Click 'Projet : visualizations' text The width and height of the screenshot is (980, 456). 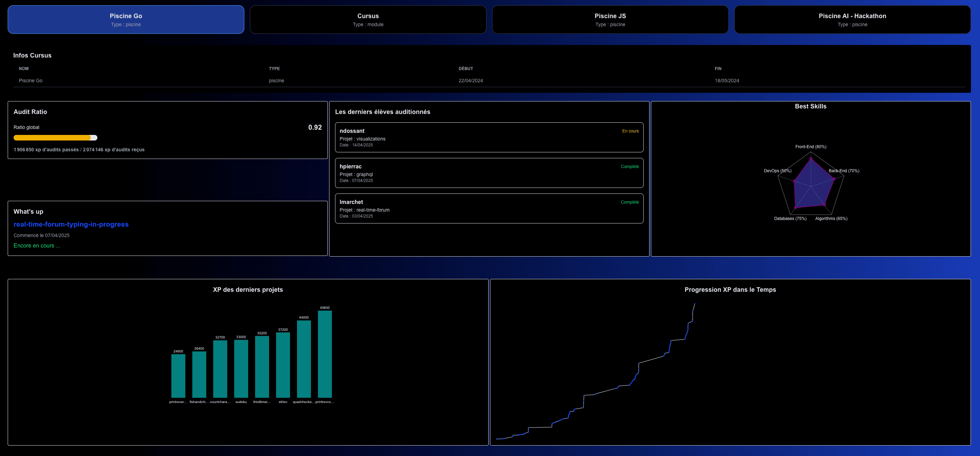tap(362, 139)
